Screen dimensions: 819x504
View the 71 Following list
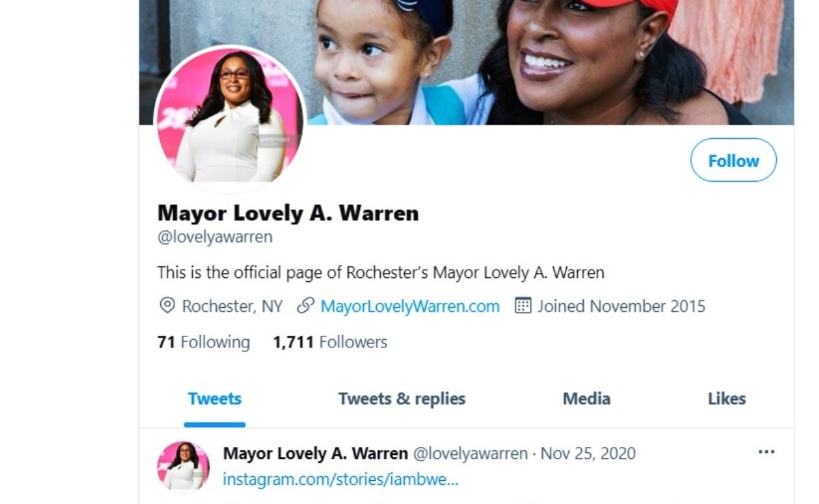click(204, 342)
